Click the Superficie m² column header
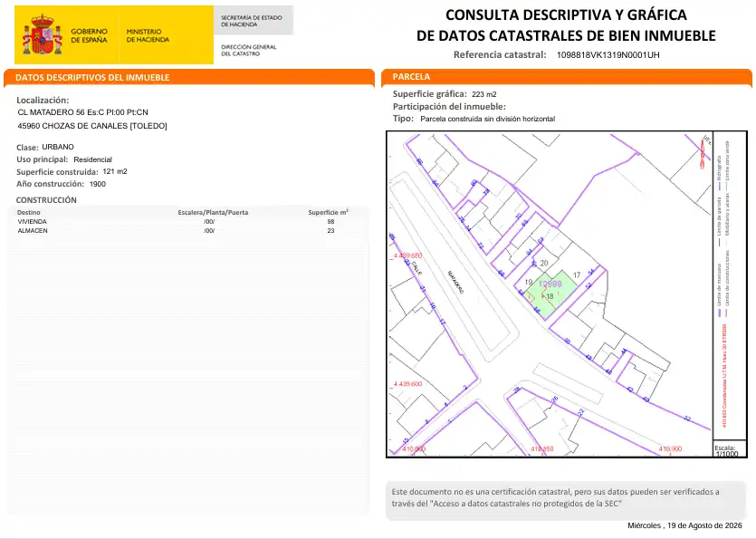 [329, 212]
